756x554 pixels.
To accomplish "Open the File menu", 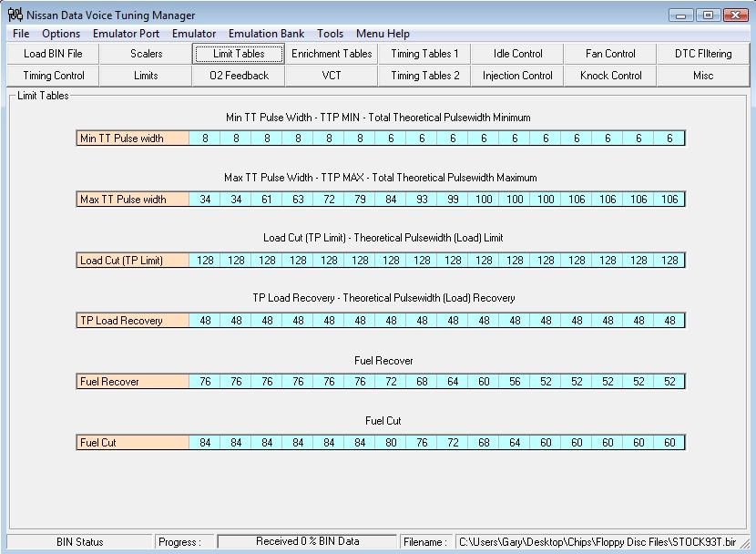I will pos(21,34).
